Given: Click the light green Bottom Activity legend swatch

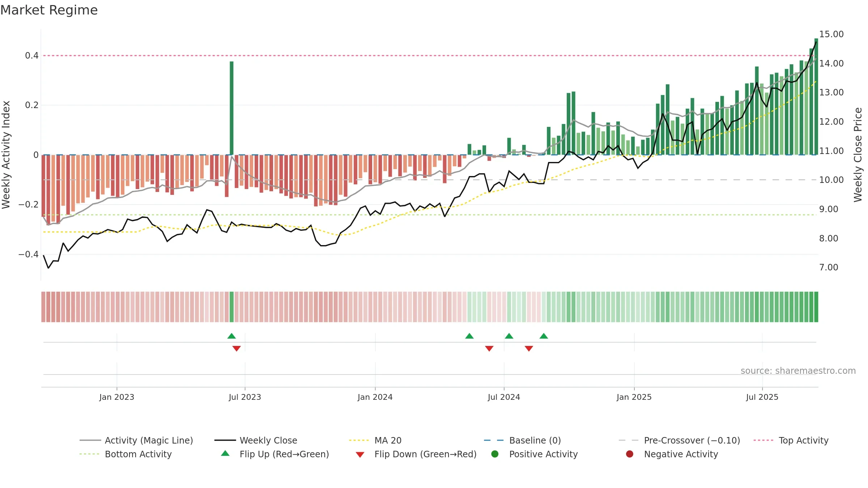Looking at the screenshot, I should (x=89, y=454).
